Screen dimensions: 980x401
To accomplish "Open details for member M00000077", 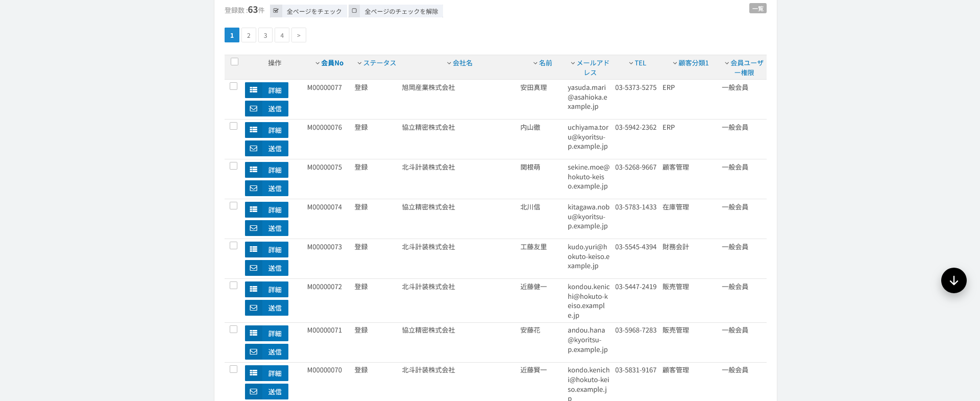I will 266,90.
